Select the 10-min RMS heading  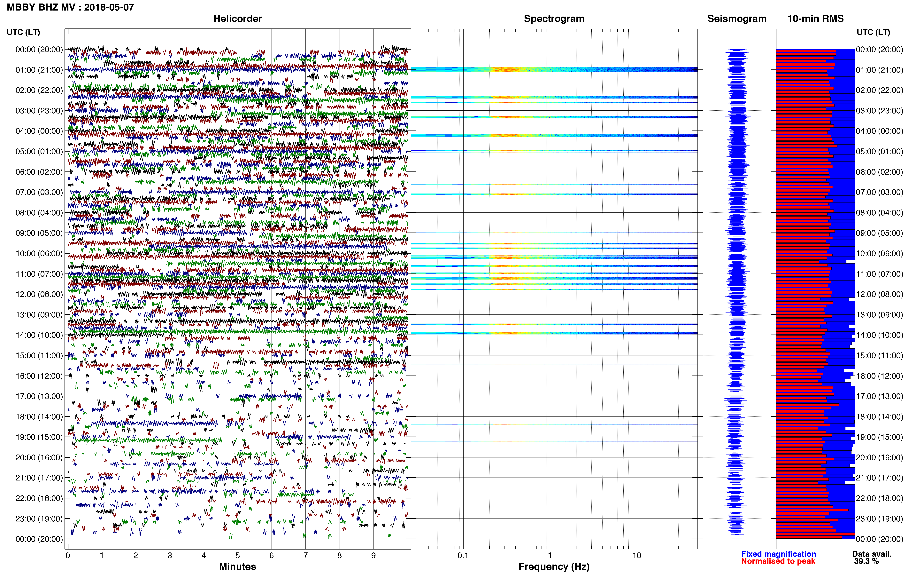815,19
